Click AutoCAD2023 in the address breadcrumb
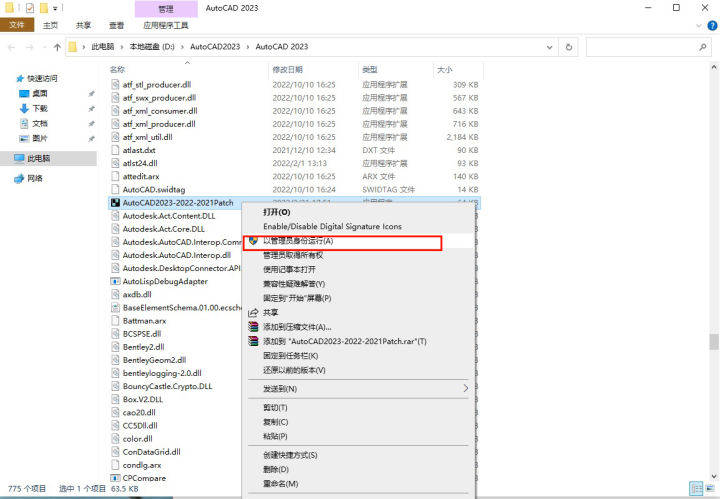 (x=215, y=47)
